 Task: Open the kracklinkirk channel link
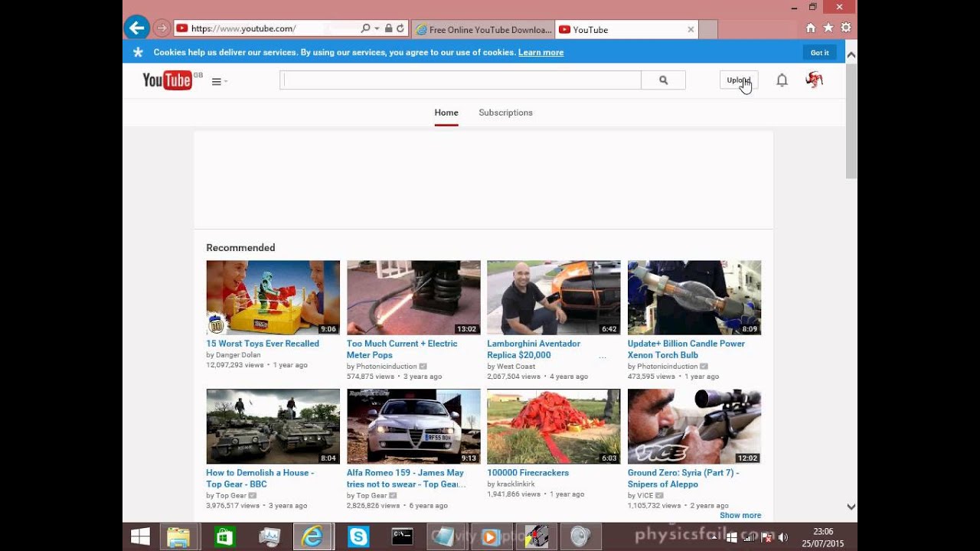(516, 484)
